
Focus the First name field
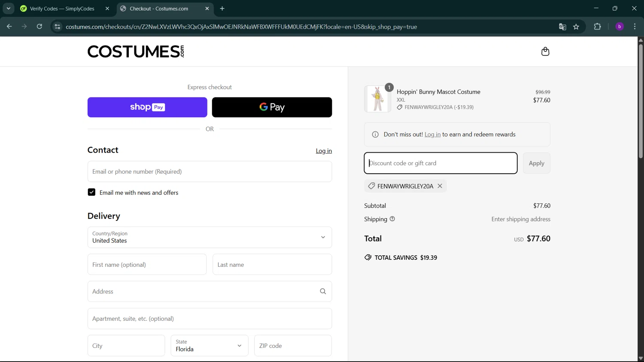click(147, 265)
